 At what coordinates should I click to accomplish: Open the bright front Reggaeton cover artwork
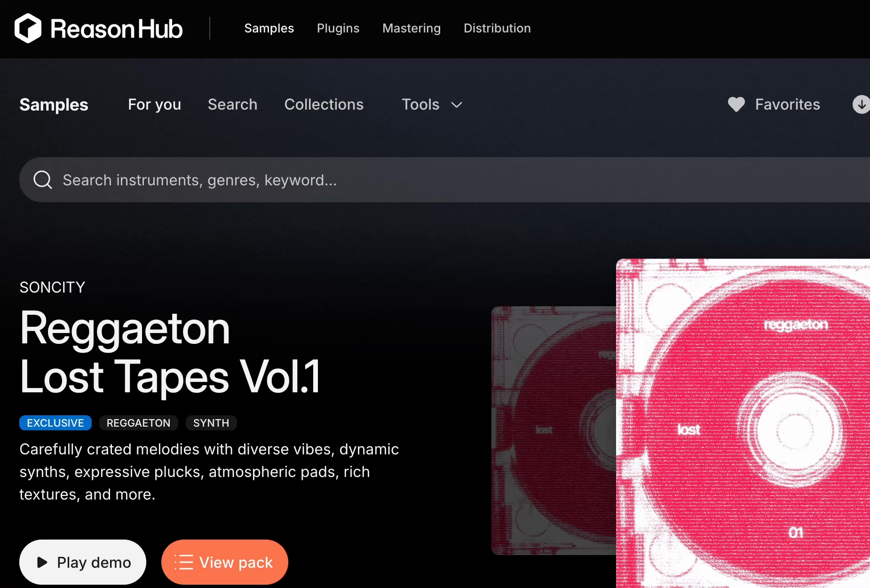click(x=743, y=423)
